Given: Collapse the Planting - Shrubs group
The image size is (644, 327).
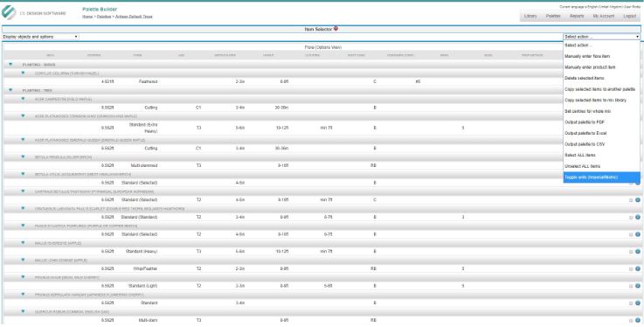Looking at the screenshot, I should [10, 65].
